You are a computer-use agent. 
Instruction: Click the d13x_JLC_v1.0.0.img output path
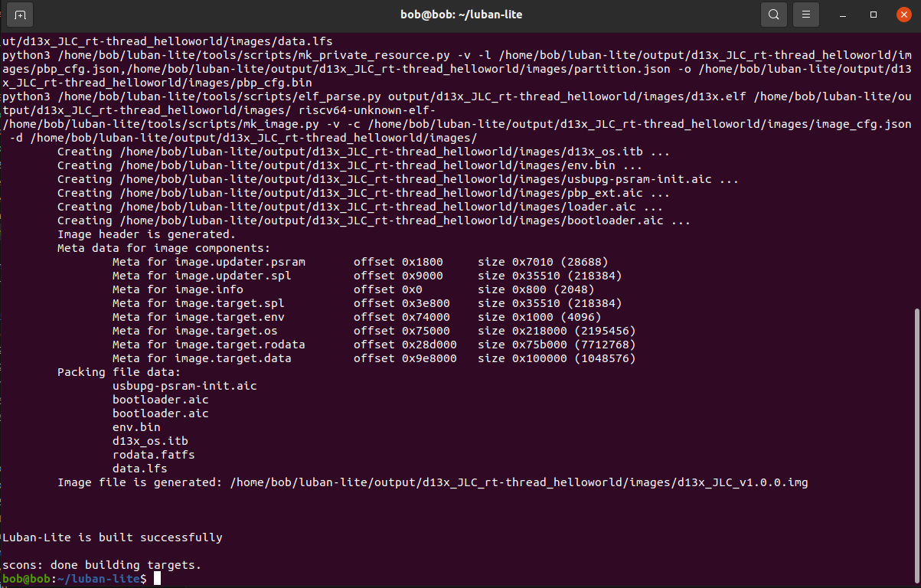pos(519,482)
